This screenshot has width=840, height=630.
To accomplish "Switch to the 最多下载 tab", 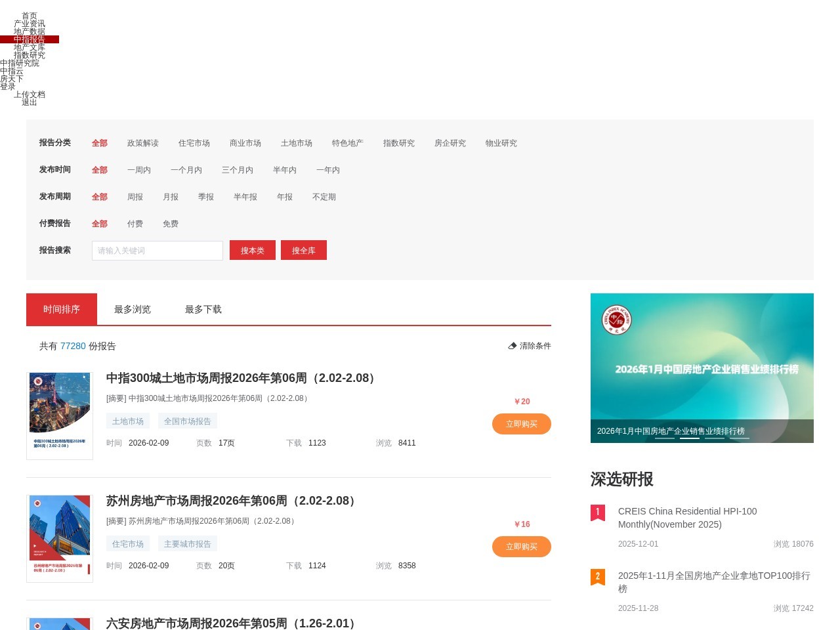I will point(203,309).
